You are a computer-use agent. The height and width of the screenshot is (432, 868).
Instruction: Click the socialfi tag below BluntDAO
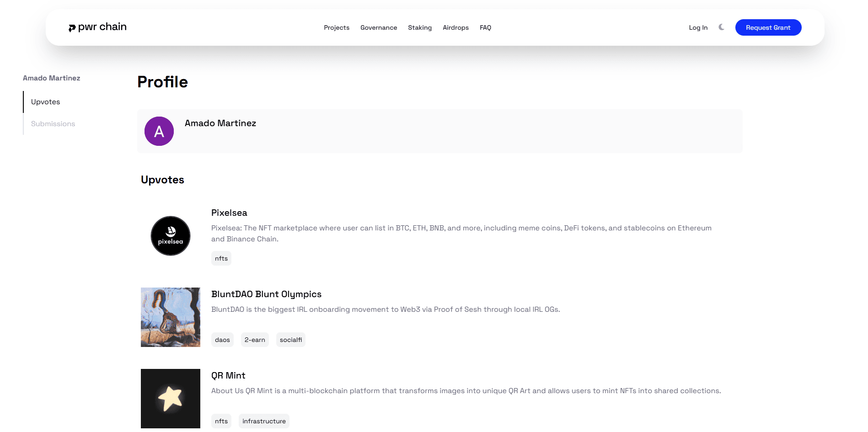click(290, 339)
